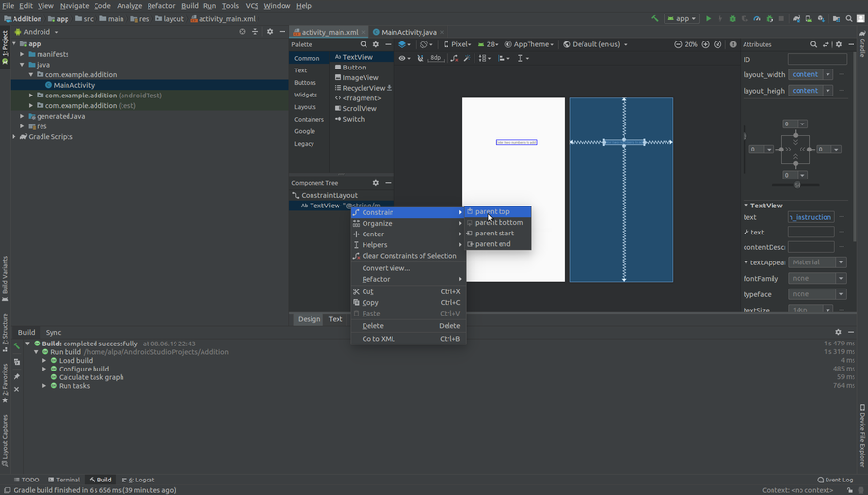Click the ID input field in Attributes
The width and height of the screenshot is (868, 495).
[x=817, y=59]
